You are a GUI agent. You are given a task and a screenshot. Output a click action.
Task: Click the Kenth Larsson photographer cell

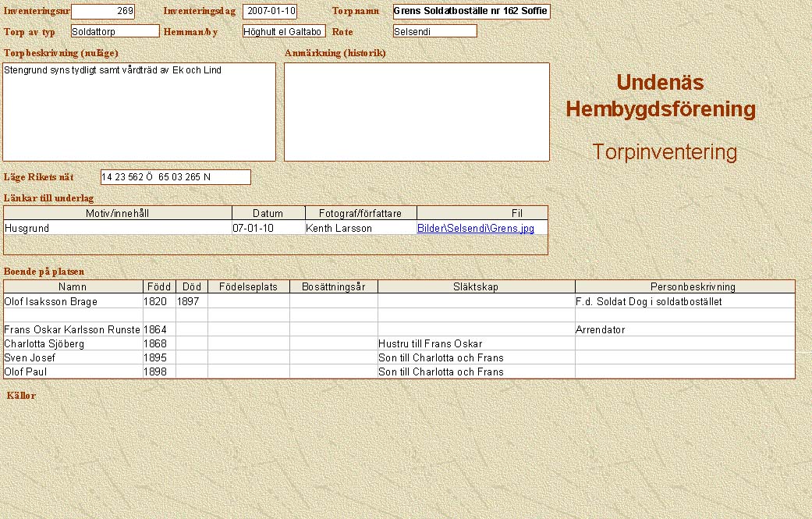[x=360, y=229]
